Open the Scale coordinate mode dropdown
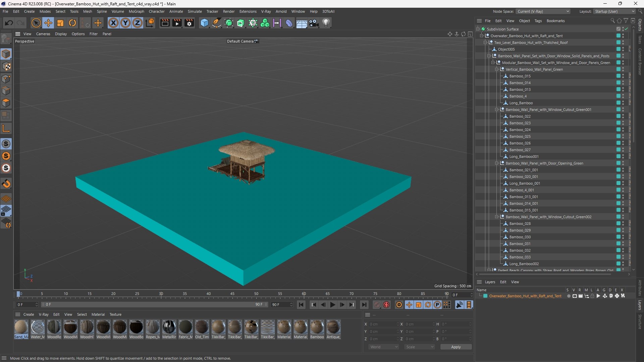 (419, 347)
